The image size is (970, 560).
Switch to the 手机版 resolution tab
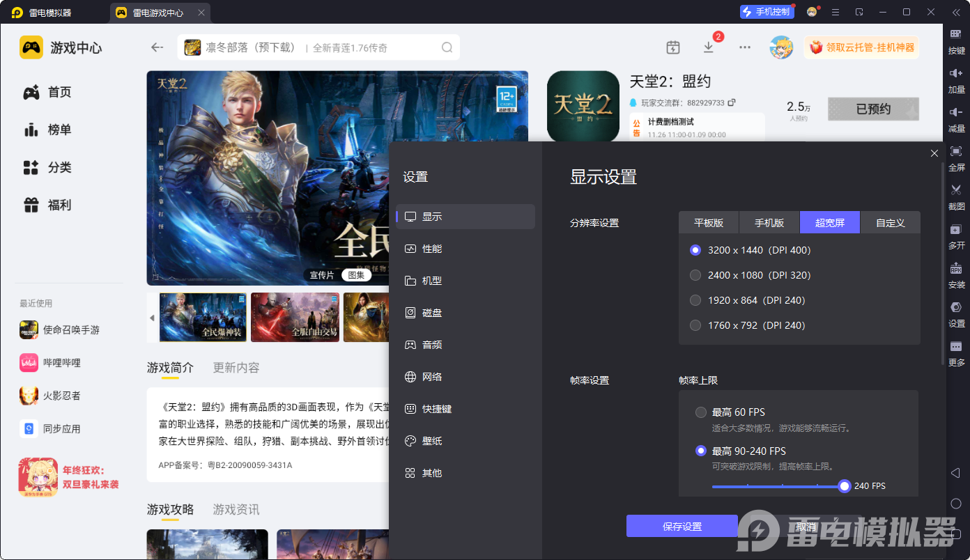pos(769,223)
